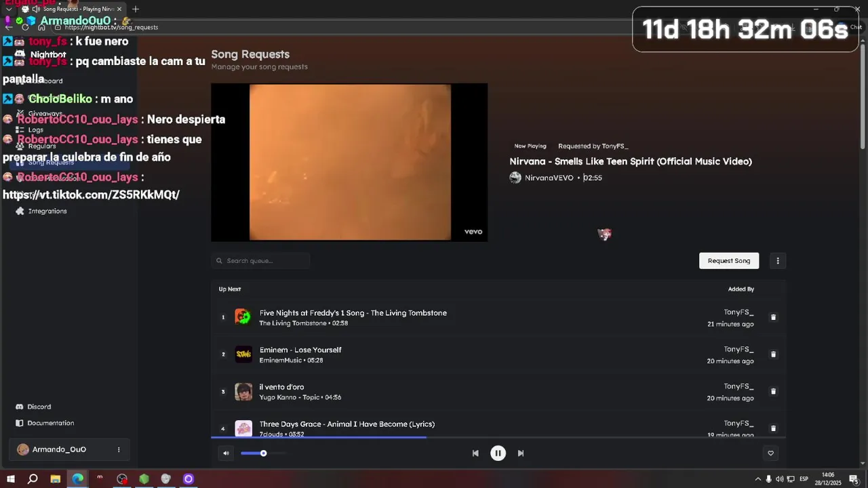Viewport: 868px width, 488px height.
Task: Click Eminem - Lose Yourself song title
Action: 300,350
